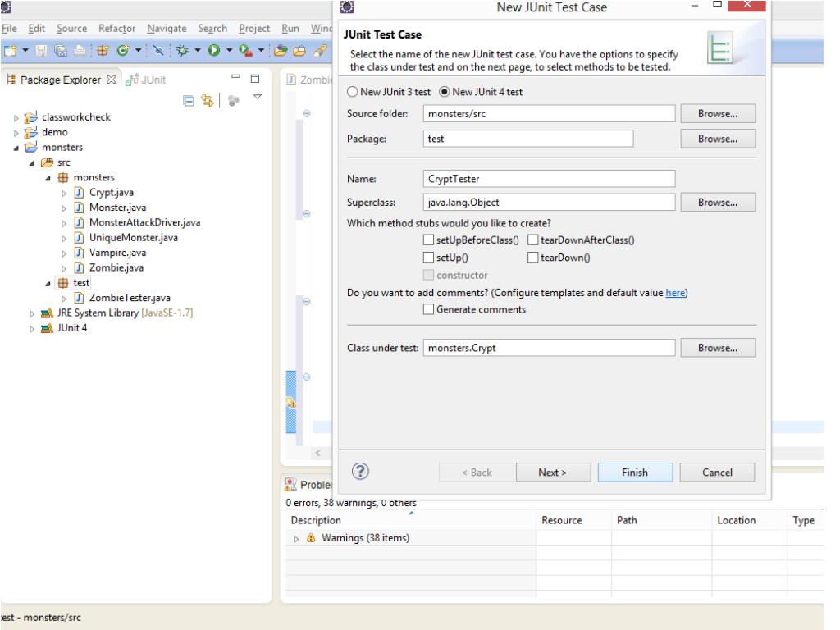Select the New JUnit 4 test radio
This screenshot has height=630, width=840.
coord(444,92)
